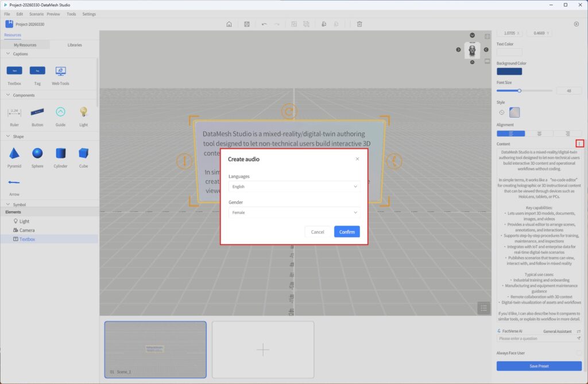
Task: Click the Home icon in the toolbar
Action: (x=229, y=24)
